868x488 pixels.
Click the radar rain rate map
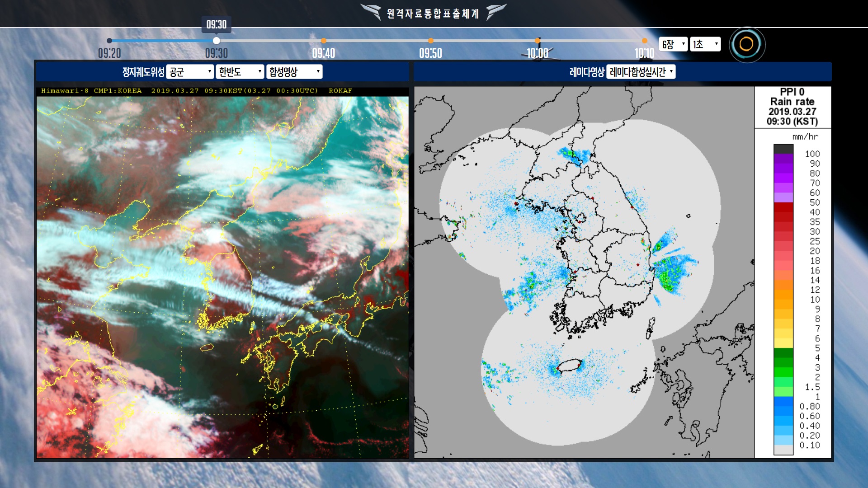(584, 272)
